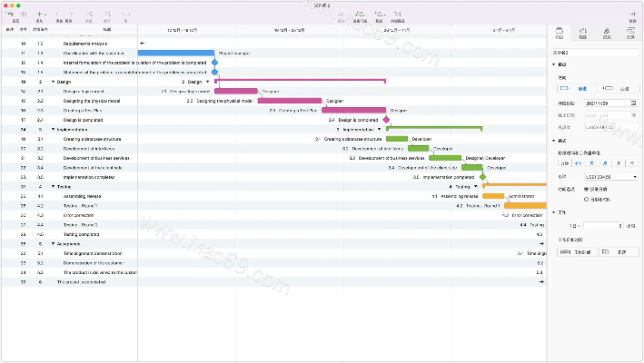Click the add task plus icon in toolbar
The height and width of the screenshot is (363, 644).
click(x=41, y=14)
